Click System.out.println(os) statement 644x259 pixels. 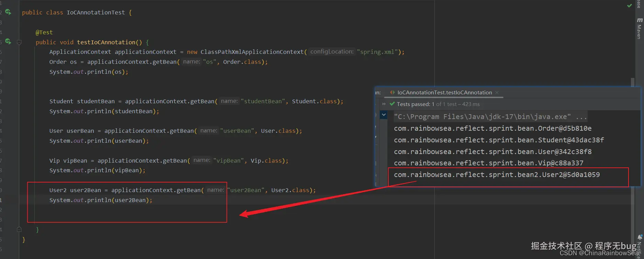[x=89, y=72]
